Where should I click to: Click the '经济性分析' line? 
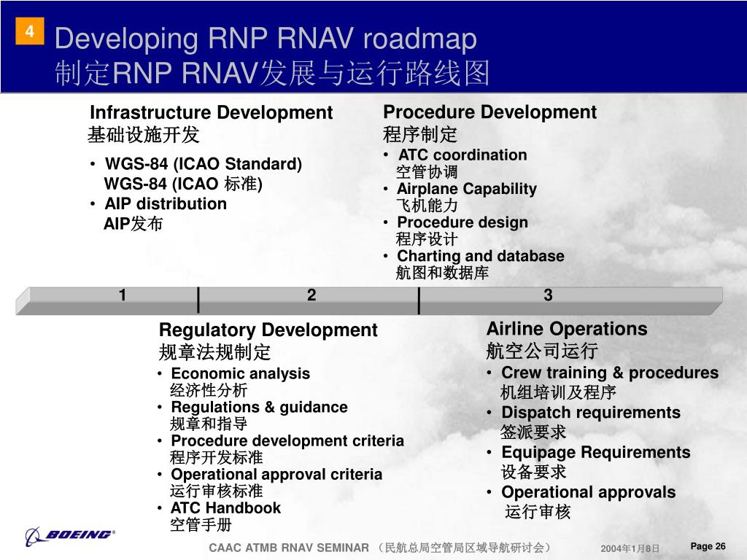point(209,391)
